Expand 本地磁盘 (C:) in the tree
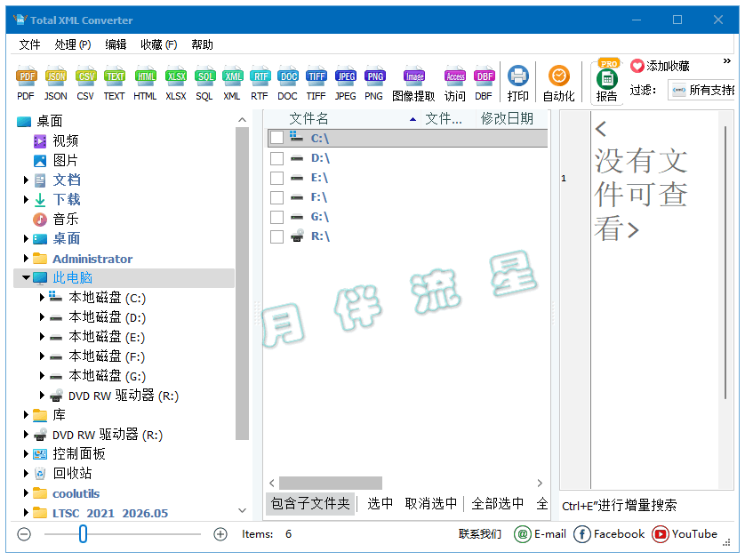 click(42, 298)
